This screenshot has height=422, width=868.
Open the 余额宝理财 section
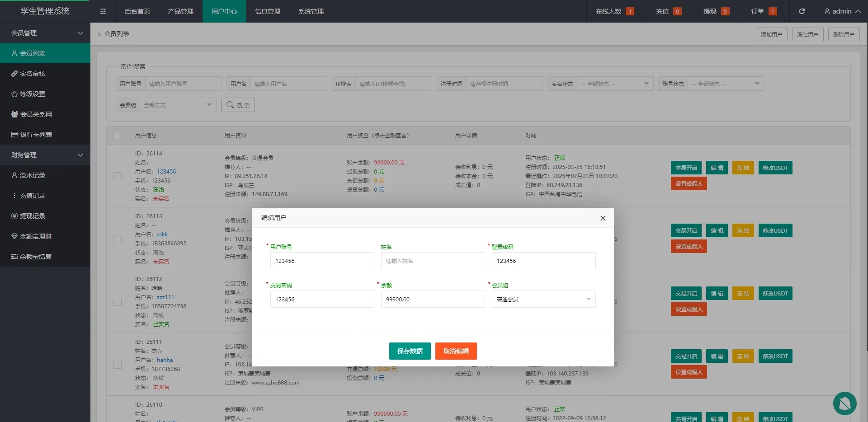[36, 236]
